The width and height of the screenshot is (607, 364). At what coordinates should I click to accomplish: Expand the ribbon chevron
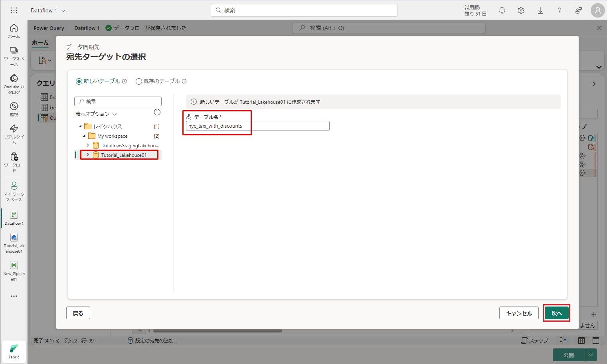point(599,67)
